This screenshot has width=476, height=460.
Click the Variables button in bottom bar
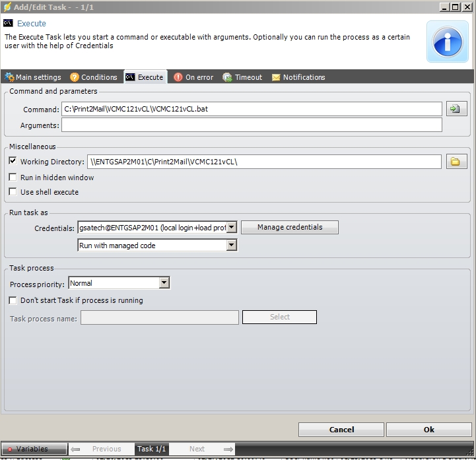[x=34, y=449]
